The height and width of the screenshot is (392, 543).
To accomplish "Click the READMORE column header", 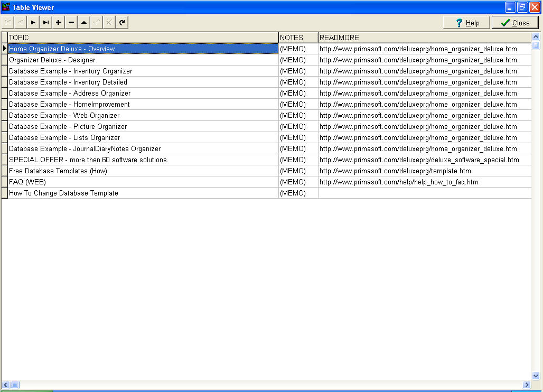I will pyautogui.click(x=425, y=38).
